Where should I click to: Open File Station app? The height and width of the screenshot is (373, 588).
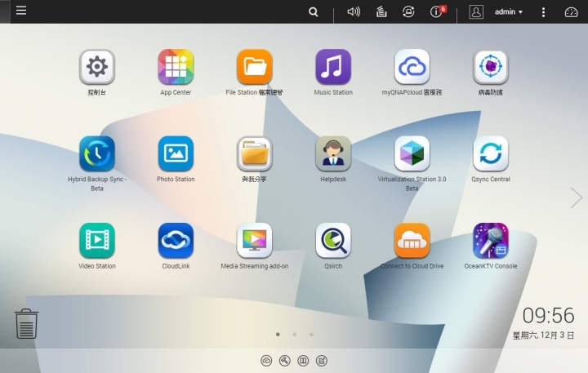point(254,67)
